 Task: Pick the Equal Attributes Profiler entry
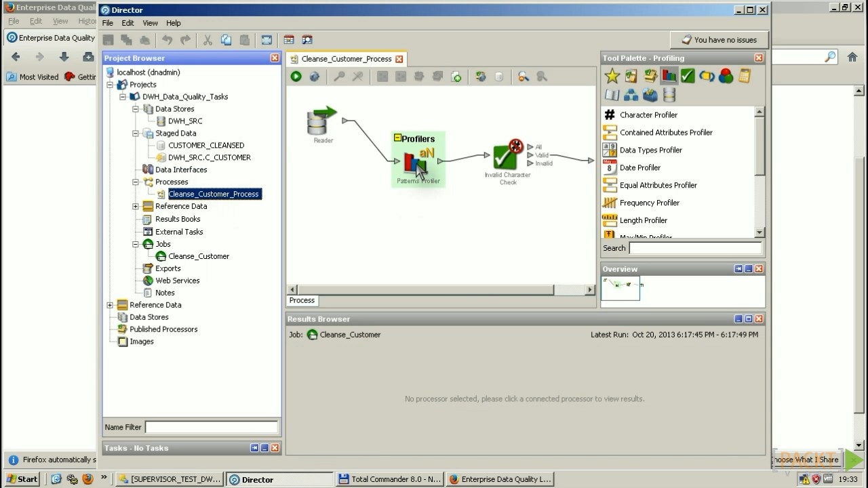(658, 185)
